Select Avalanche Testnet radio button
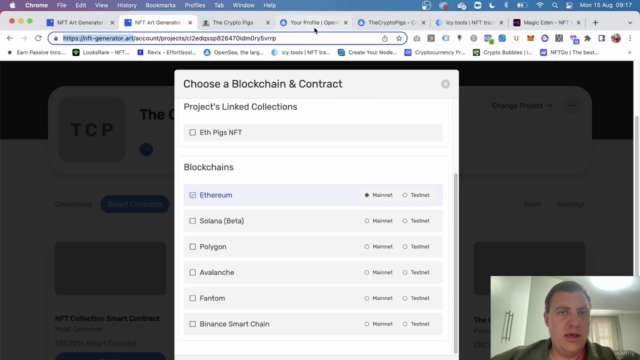The height and width of the screenshot is (360, 640). coord(405,272)
